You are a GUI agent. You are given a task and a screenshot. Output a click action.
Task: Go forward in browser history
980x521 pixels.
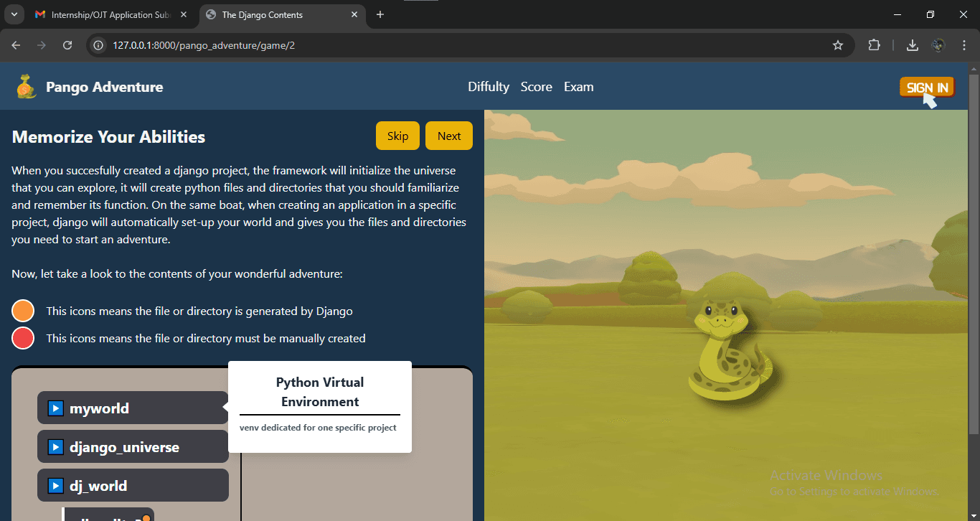tap(42, 45)
